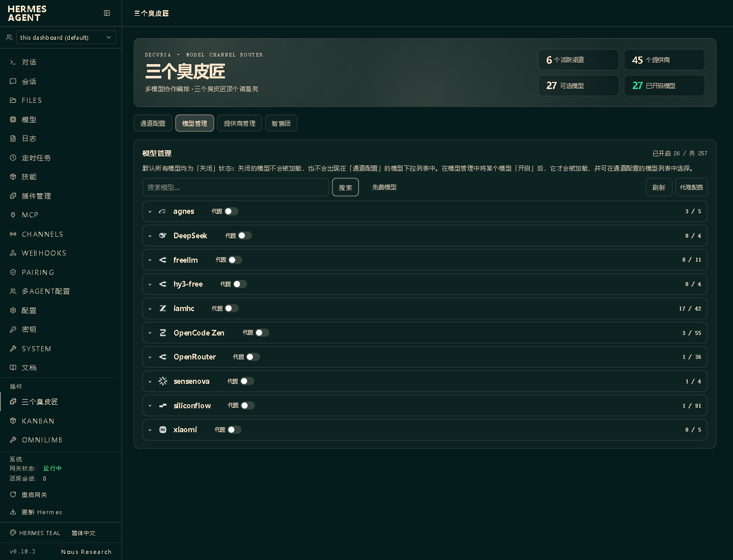Enable the OpenRouter 代理 switch
733x560 pixels.
tap(253, 357)
